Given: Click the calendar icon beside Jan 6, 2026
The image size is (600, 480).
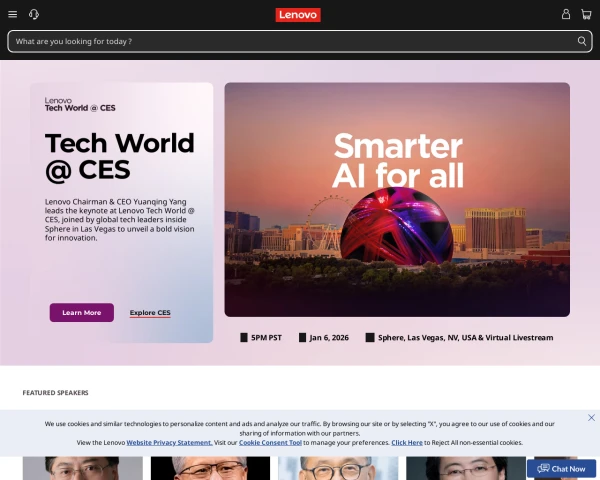Looking at the screenshot, I should 302,337.
